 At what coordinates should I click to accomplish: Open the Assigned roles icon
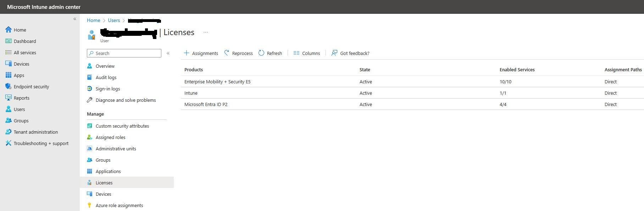[90, 137]
